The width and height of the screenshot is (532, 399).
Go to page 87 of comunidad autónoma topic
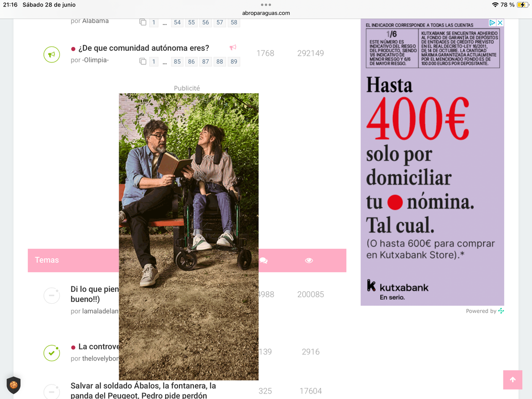point(205,62)
